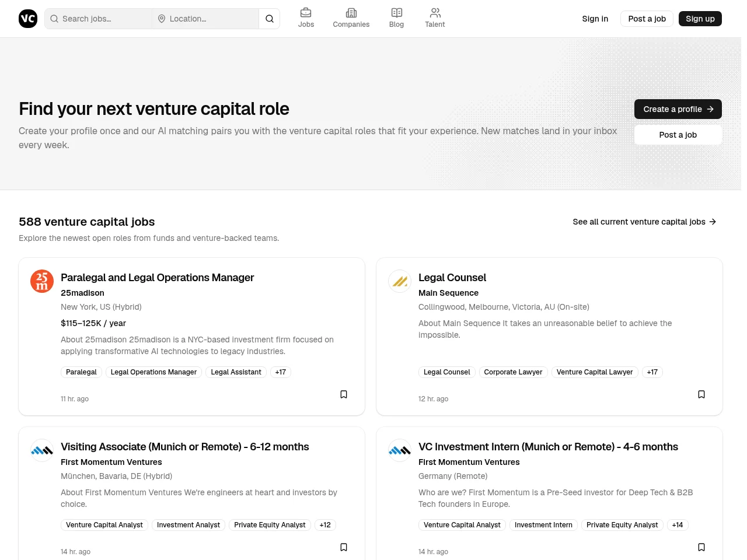Click the search magnifier submit button
The height and width of the screenshot is (560, 747).
coord(270,19)
